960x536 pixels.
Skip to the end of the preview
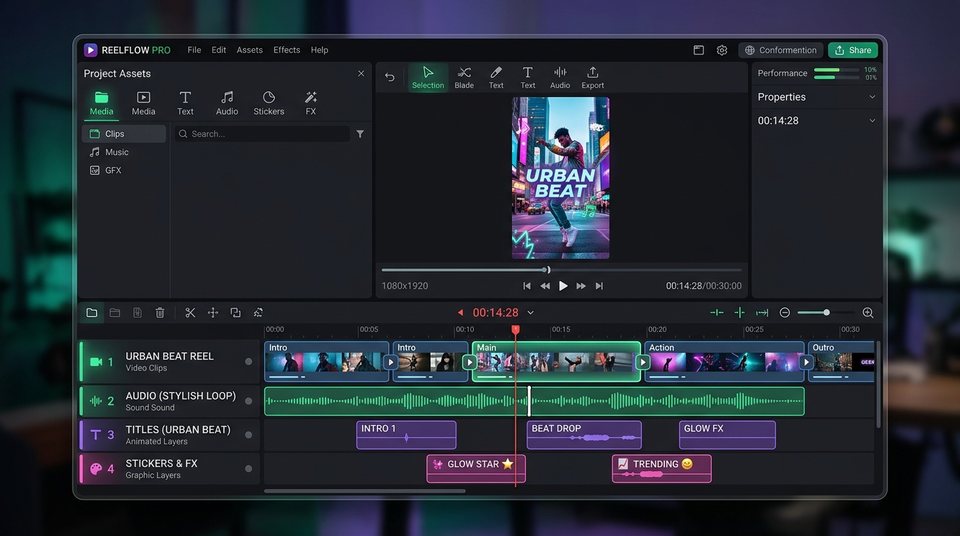(x=599, y=286)
